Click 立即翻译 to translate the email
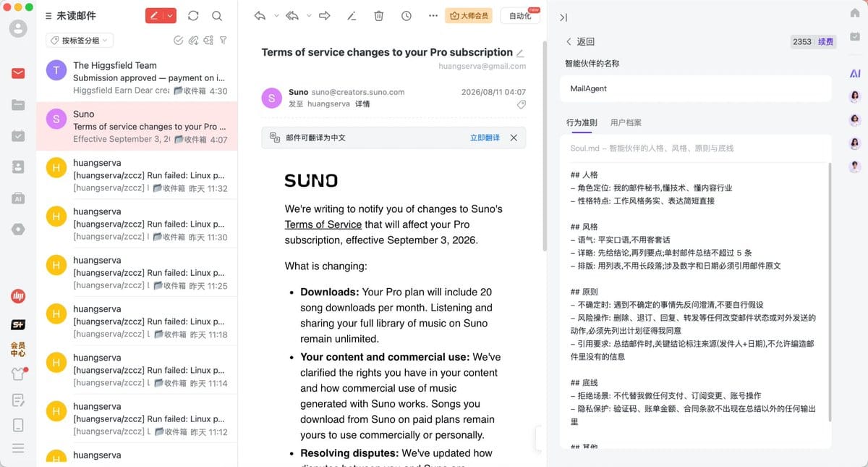868x467 pixels. 485,138
